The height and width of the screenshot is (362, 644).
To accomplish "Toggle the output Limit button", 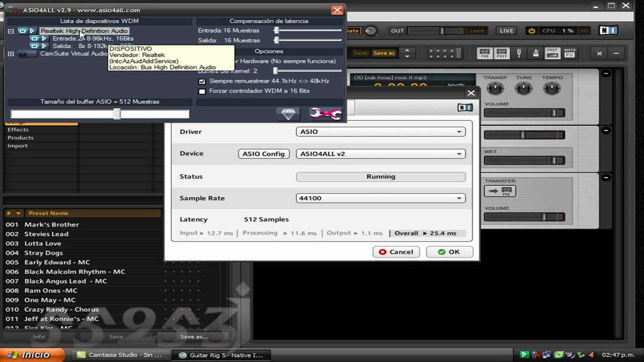I will [x=477, y=31].
